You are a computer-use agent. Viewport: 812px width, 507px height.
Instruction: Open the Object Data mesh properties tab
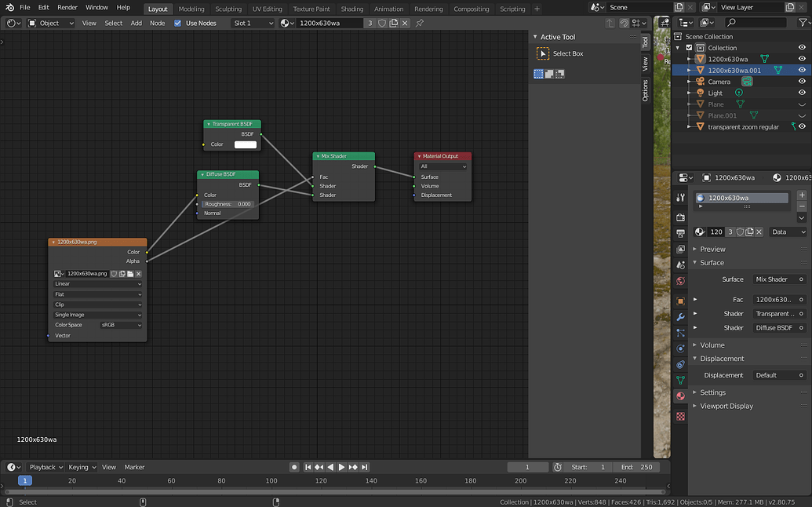[680, 380]
